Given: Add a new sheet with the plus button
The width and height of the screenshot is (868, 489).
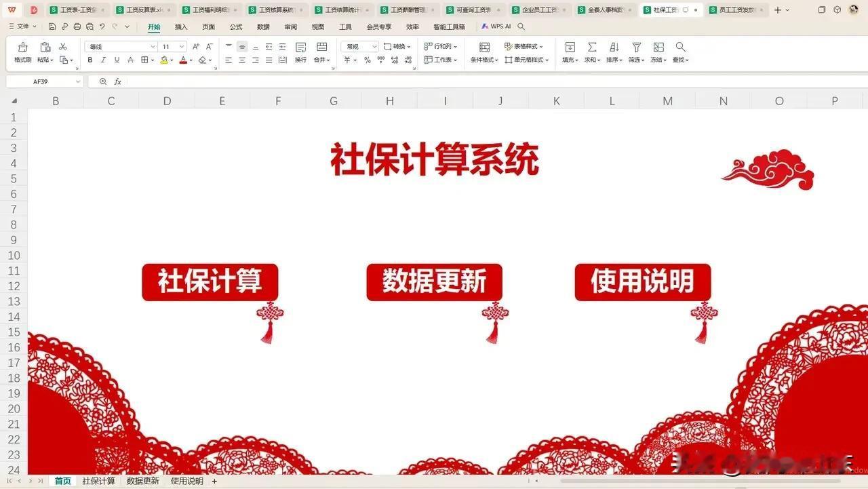Looking at the screenshot, I should [x=214, y=481].
